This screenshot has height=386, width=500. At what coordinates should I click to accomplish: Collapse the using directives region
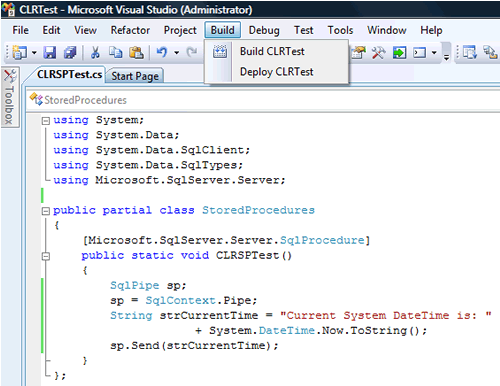[46, 121]
